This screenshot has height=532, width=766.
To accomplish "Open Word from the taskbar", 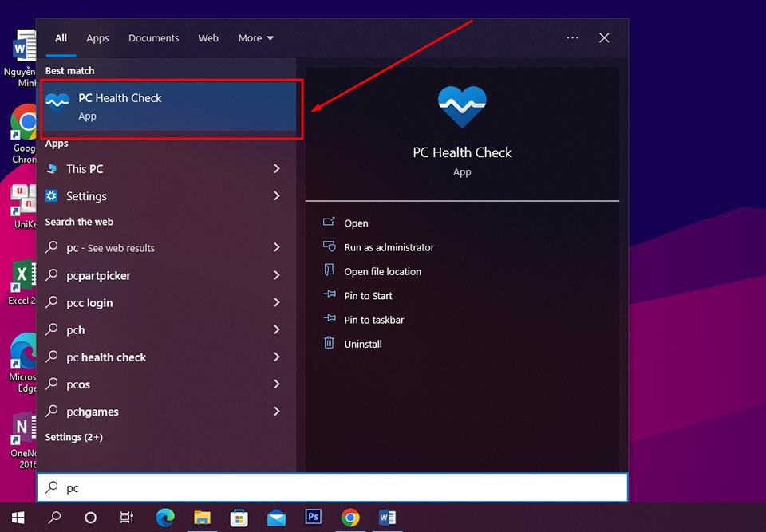I will pos(388,518).
